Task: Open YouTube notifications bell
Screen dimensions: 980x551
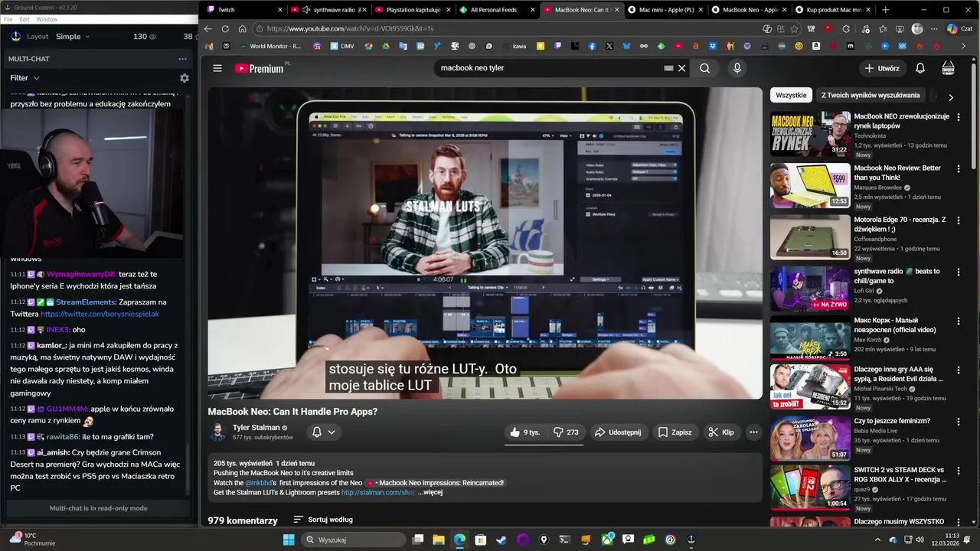Action: [920, 68]
